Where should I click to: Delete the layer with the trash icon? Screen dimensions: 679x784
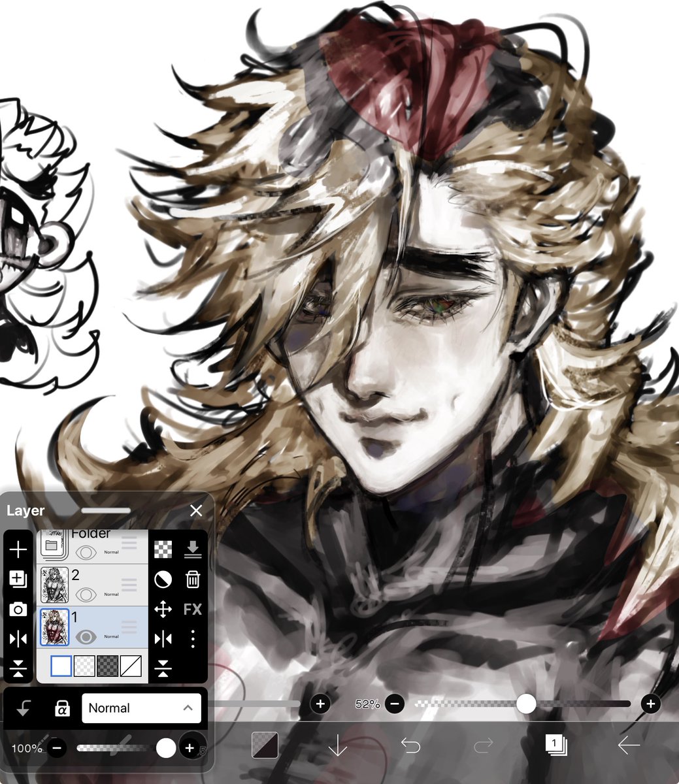pos(193,580)
